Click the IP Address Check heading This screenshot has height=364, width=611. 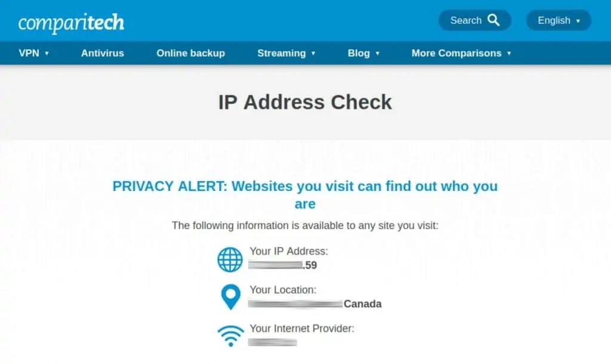point(305,102)
